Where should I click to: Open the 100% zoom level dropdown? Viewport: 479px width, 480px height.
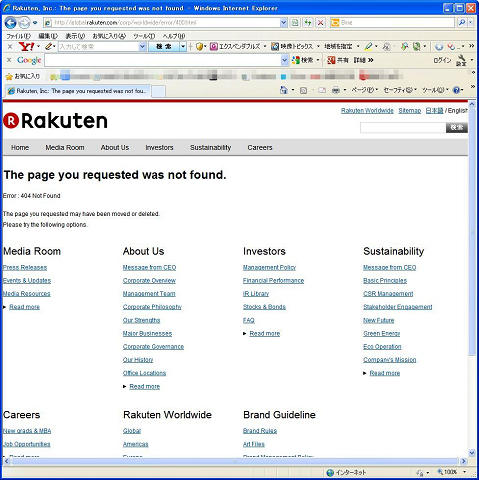[x=465, y=472]
